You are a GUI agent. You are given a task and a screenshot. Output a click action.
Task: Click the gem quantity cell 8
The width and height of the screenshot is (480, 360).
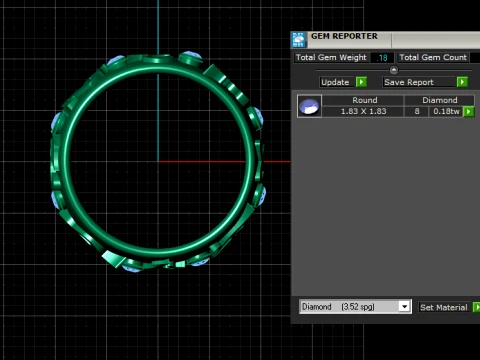417,111
